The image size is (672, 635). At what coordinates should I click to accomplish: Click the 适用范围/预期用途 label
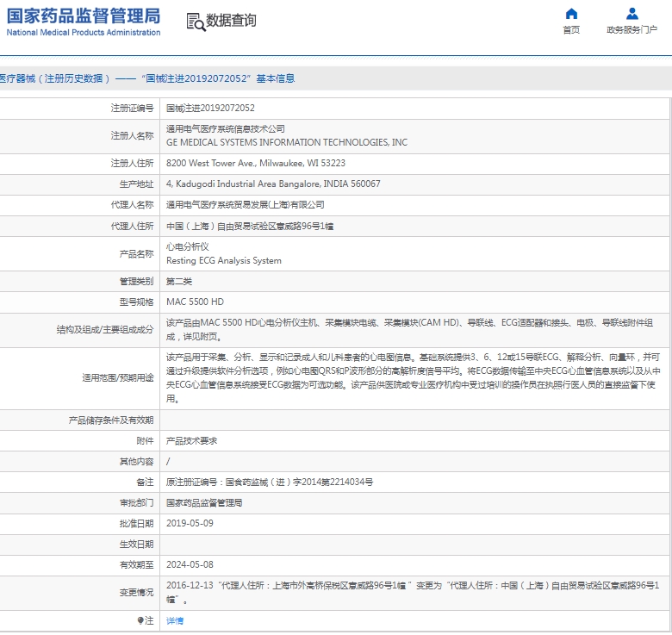[x=118, y=378]
